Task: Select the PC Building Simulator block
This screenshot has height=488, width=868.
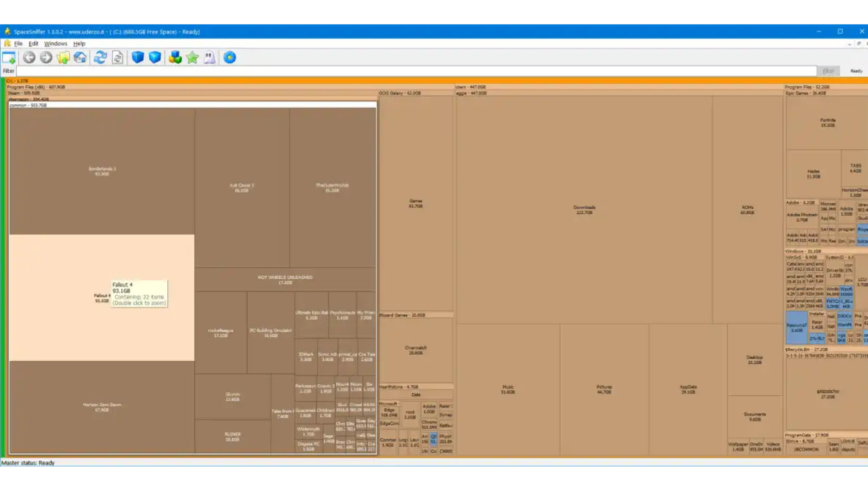Action: tap(271, 333)
